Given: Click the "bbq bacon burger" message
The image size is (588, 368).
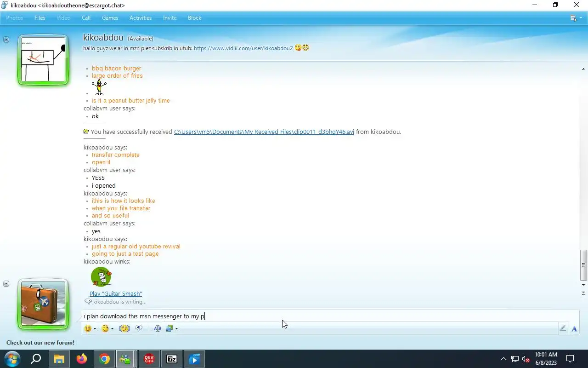Looking at the screenshot, I should tap(117, 69).
